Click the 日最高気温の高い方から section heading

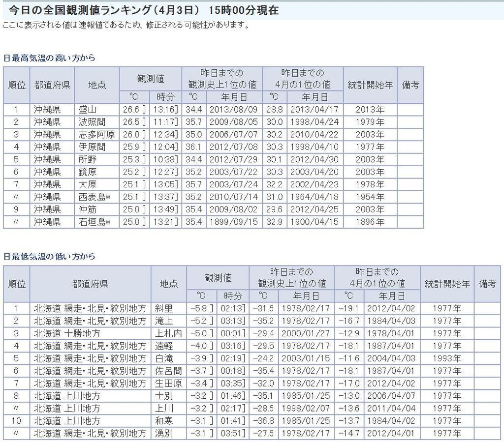[x=49, y=58]
